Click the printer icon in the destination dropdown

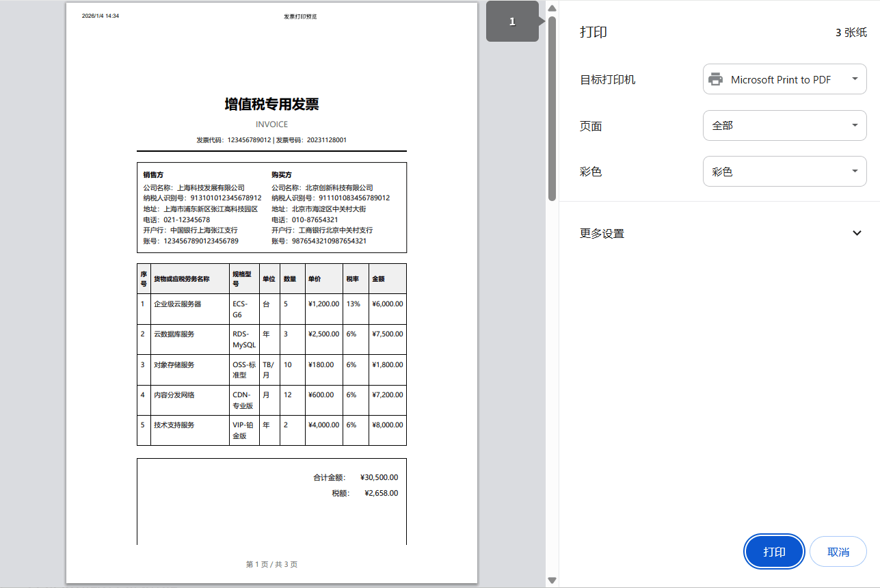[x=715, y=79]
